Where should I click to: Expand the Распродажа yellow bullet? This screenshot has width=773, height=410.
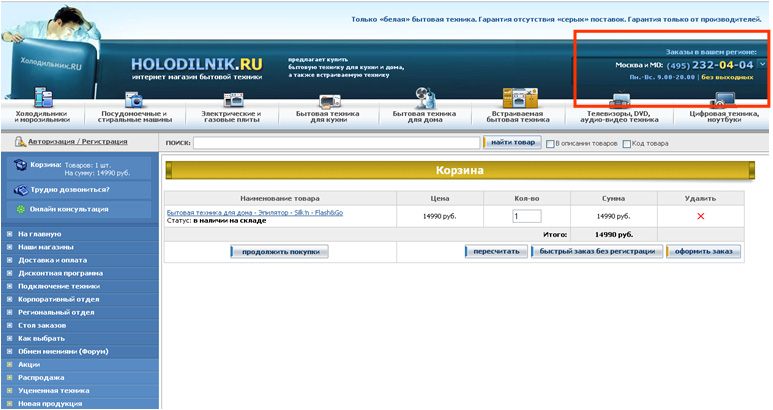9,377
